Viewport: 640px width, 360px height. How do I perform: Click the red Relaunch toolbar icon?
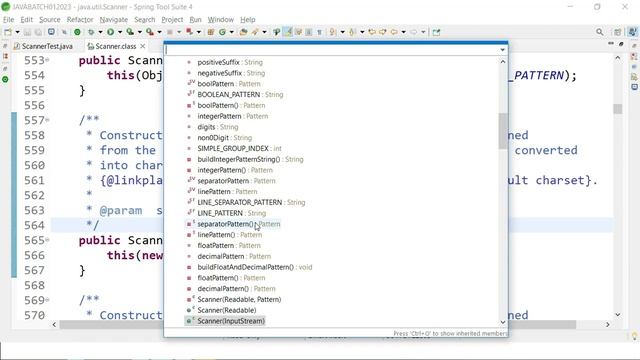[189, 32]
